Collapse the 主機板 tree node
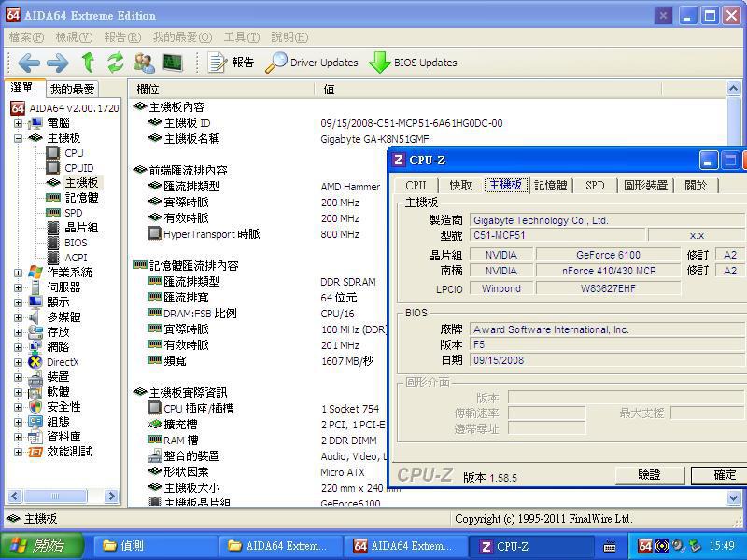Screen dimensions: 747x560 click(x=18, y=138)
